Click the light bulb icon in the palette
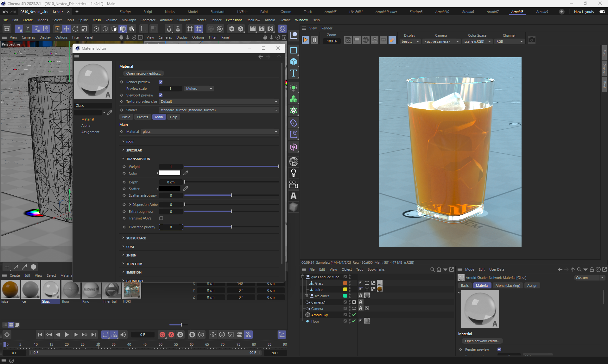This screenshot has width=608, height=364. (x=294, y=173)
